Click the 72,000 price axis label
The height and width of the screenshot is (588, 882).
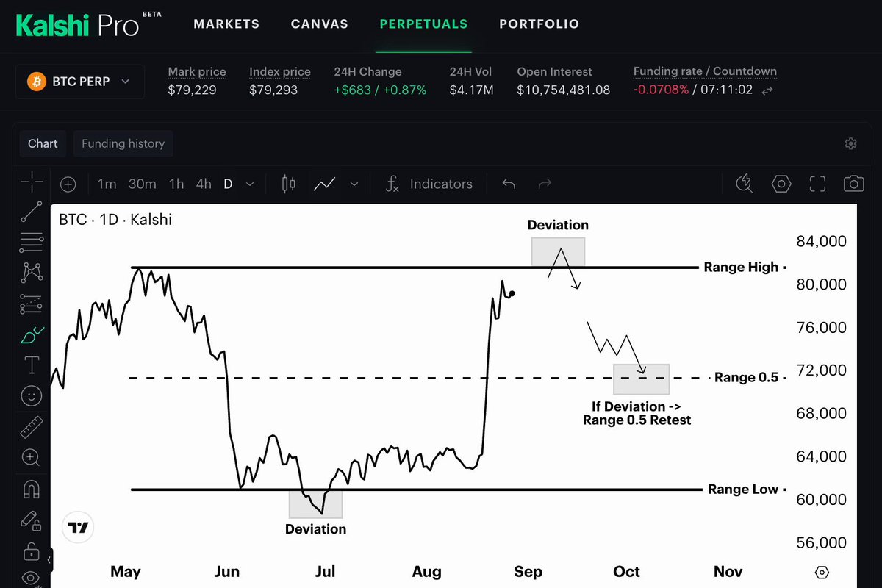point(821,370)
